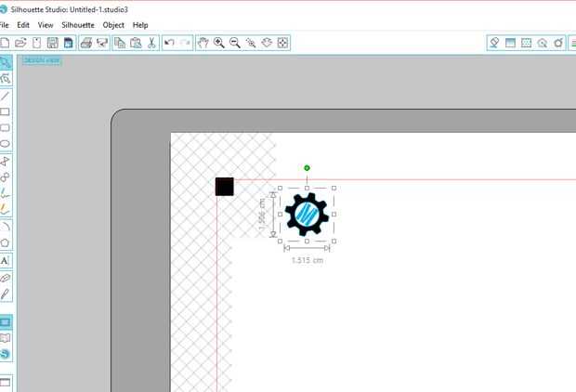576x392 pixels.
Task: Open the Fill Color panel icon
Action: [x=494, y=43]
